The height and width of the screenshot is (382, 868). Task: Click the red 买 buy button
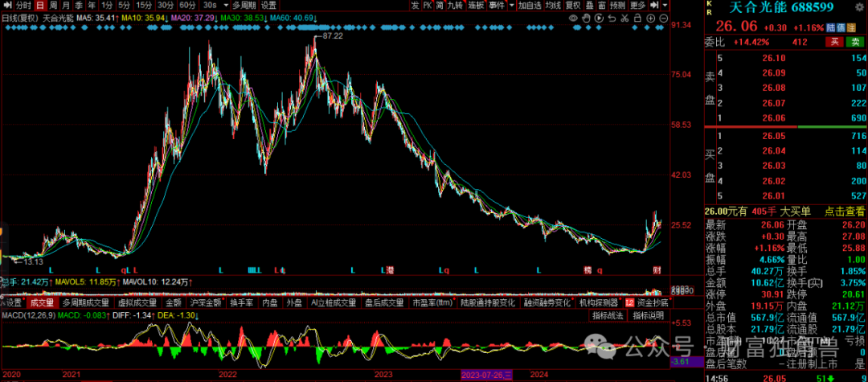[x=834, y=42]
